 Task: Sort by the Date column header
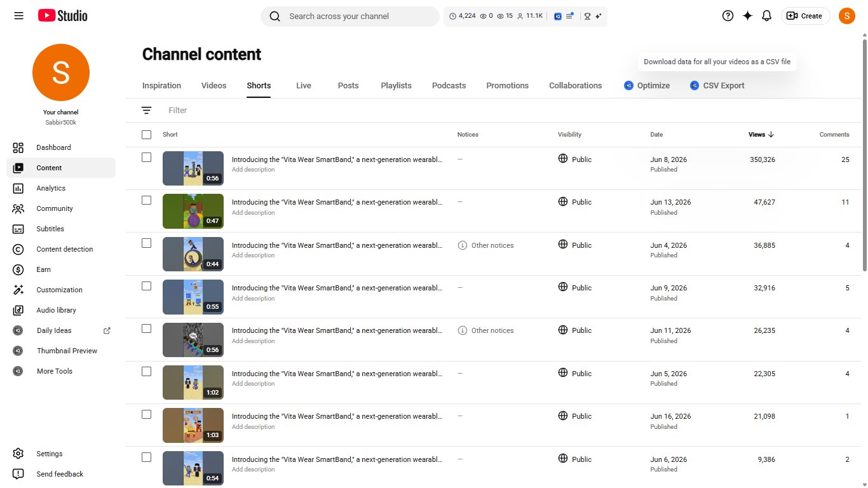tap(656, 135)
